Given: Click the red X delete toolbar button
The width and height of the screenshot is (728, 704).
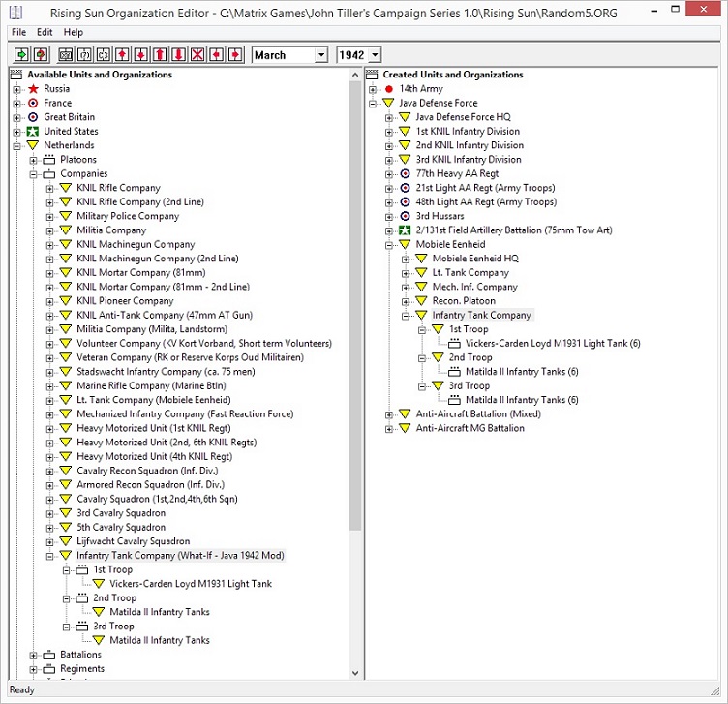Looking at the screenshot, I should (197, 55).
